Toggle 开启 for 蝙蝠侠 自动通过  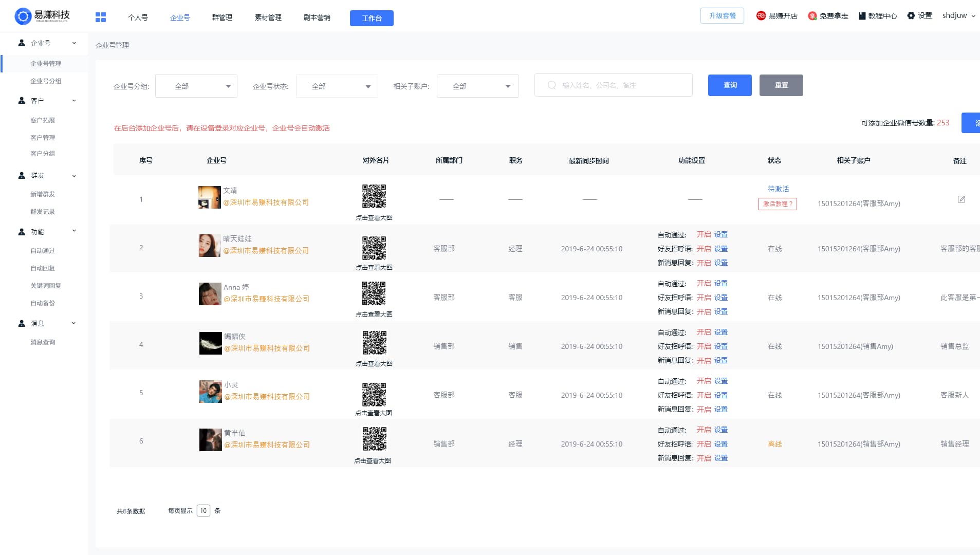(x=704, y=332)
